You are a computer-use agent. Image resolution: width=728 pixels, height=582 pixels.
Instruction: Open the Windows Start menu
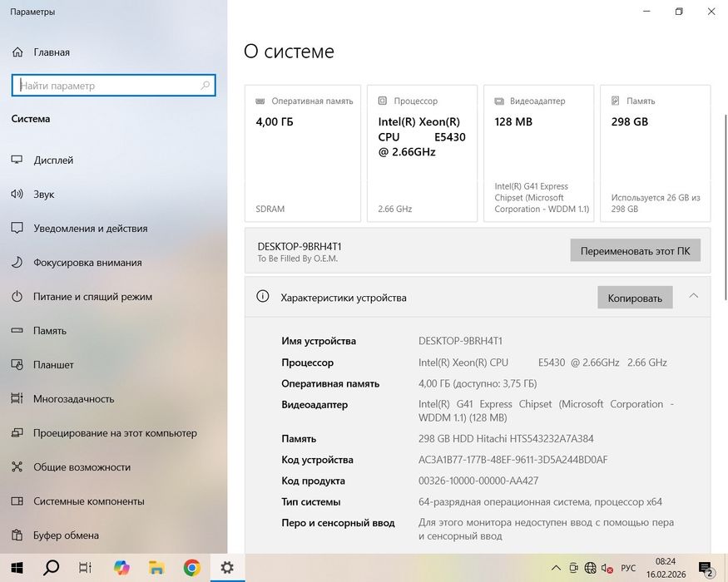17,568
